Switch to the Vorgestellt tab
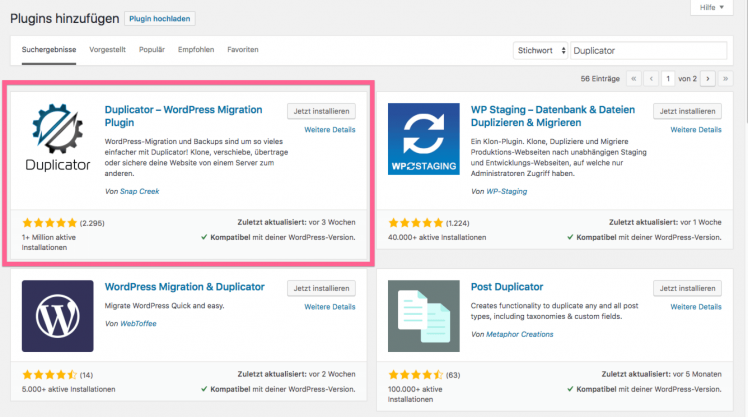 (x=107, y=50)
